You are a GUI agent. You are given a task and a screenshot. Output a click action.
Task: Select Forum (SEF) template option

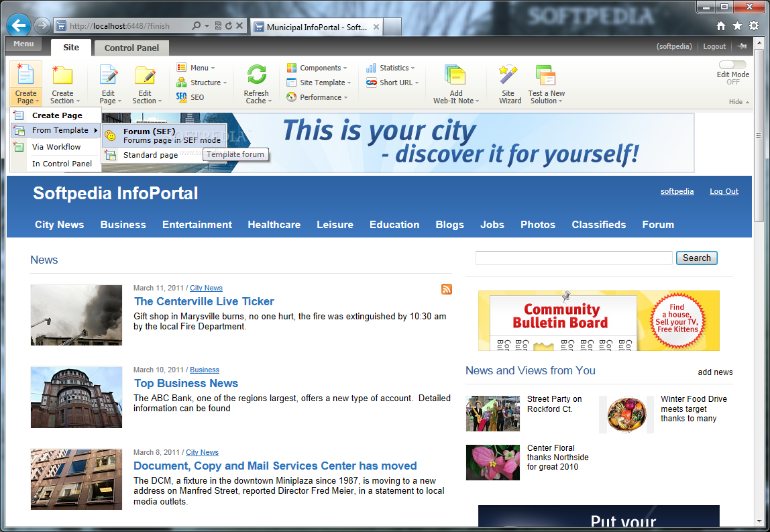(165, 136)
